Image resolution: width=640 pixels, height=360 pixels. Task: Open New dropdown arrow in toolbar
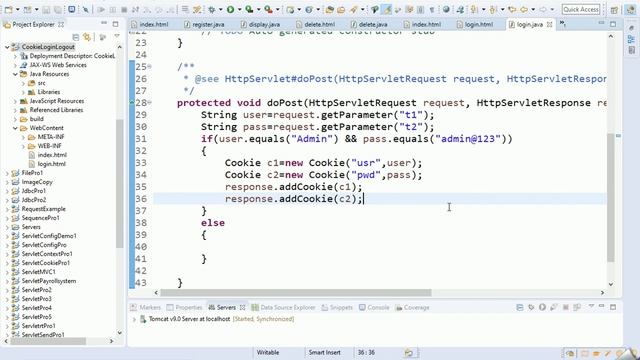[17, 9]
